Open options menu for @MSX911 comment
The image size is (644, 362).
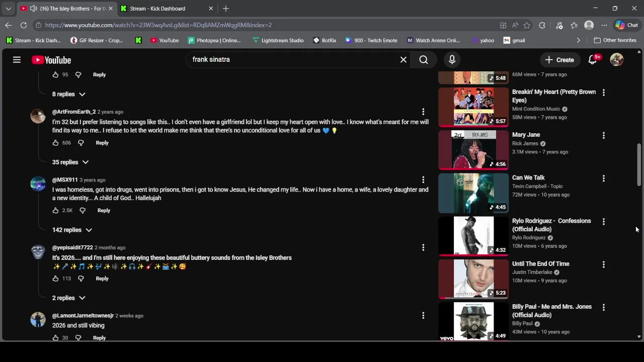tap(423, 179)
